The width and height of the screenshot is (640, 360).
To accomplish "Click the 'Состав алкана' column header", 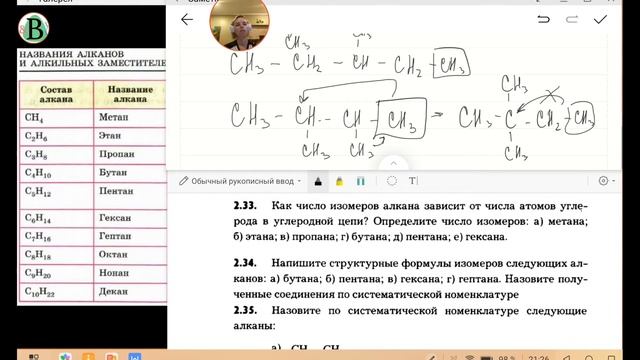I will click(x=56, y=94).
